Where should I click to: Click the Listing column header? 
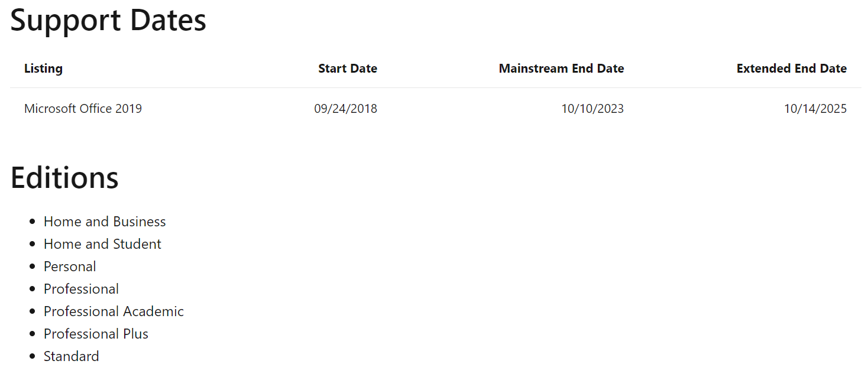pyautogui.click(x=43, y=69)
